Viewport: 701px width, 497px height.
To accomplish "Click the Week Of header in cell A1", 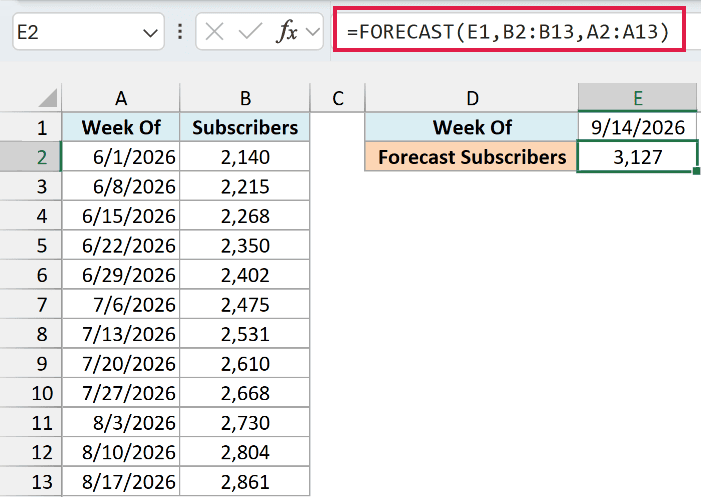I will point(121,127).
